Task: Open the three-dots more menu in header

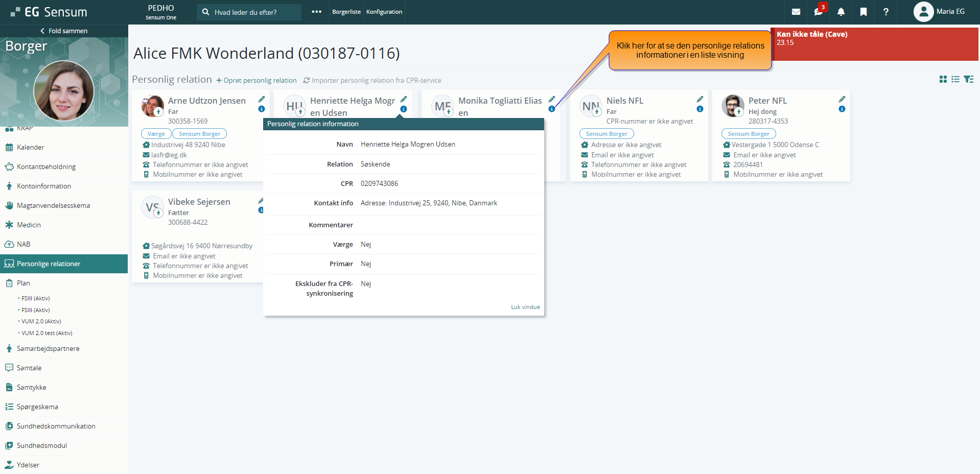Action: tap(317, 12)
